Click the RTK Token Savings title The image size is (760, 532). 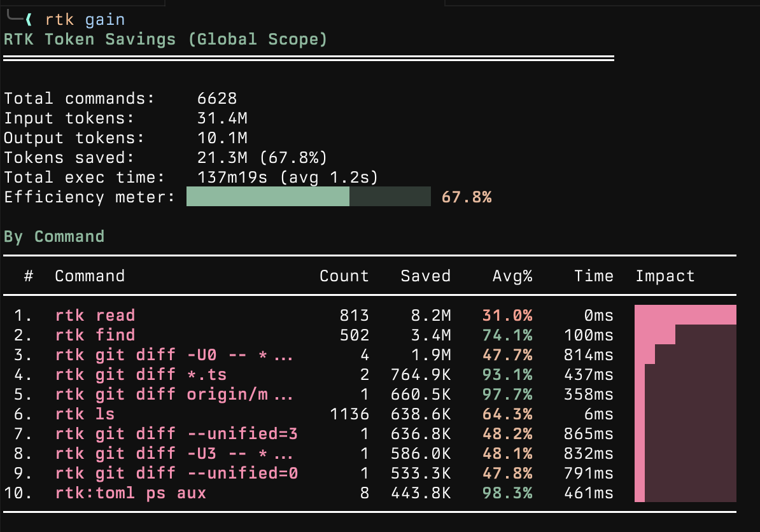(165, 39)
